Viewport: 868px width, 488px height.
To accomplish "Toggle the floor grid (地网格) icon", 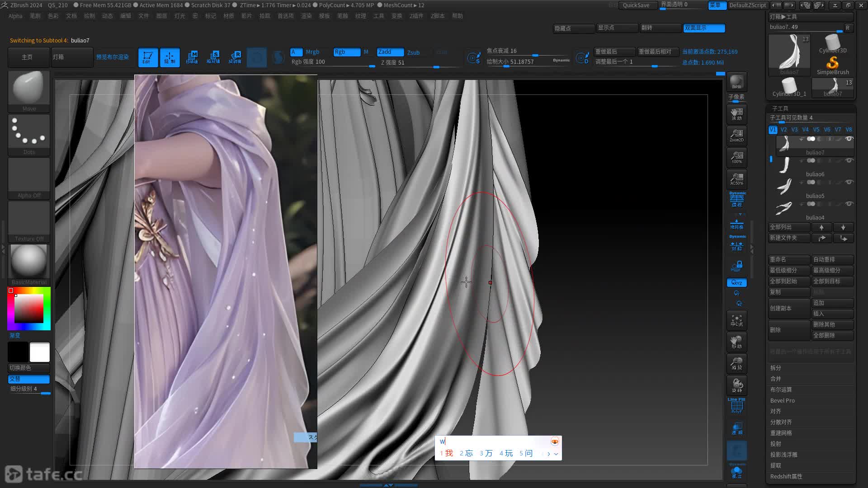I will point(736,223).
